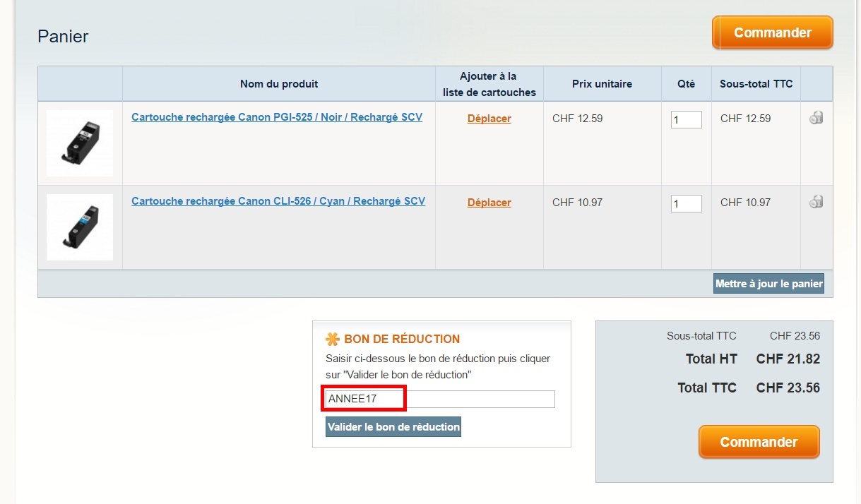
Task: Click the Nom du produit column header
Action: click(279, 84)
